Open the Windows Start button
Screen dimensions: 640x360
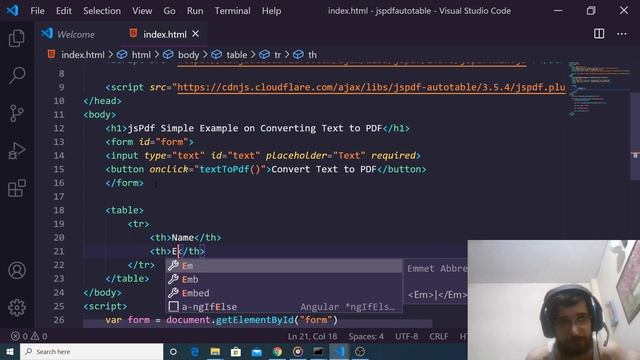[9, 351]
